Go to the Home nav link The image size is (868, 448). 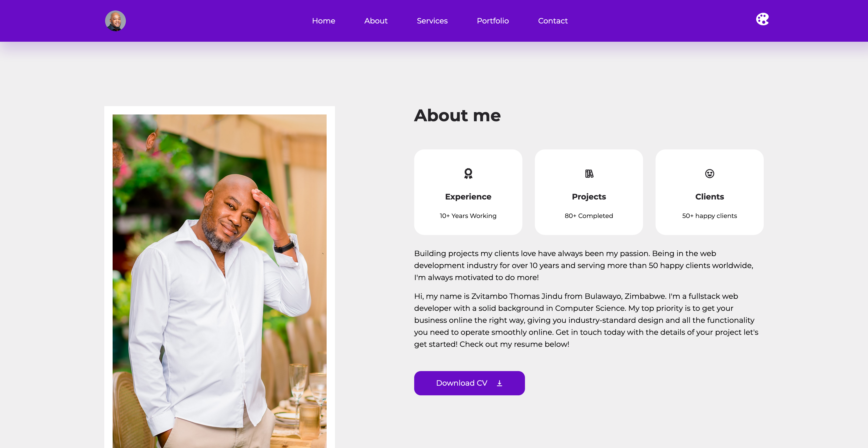pyautogui.click(x=323, y=21)
